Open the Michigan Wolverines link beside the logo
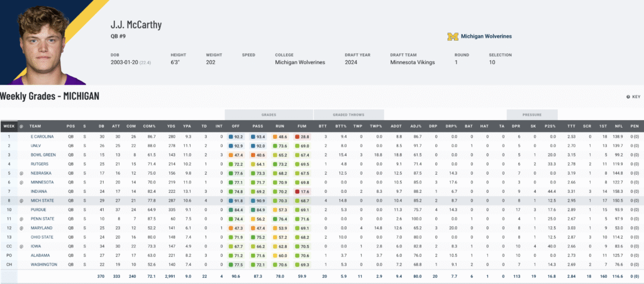Viewport: 644px width, 284px height. tap(486, 36)
